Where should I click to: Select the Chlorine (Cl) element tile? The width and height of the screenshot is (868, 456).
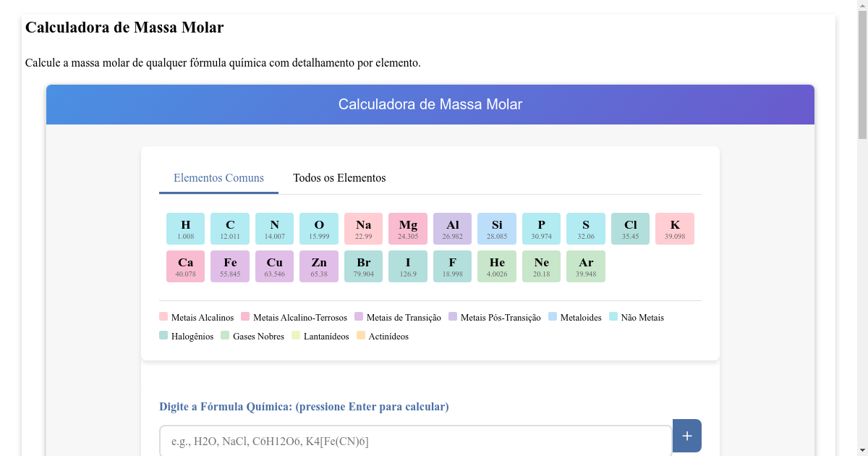[x=630, y=228]
